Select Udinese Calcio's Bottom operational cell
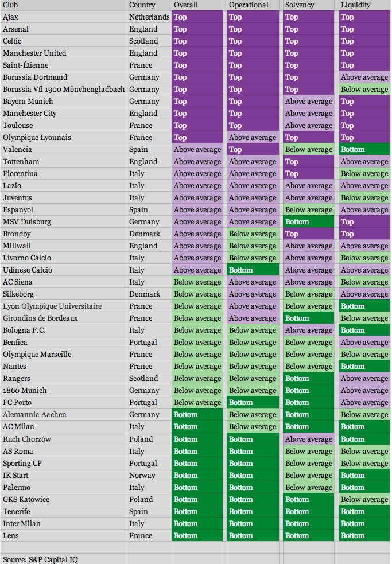 pos(253,270)
